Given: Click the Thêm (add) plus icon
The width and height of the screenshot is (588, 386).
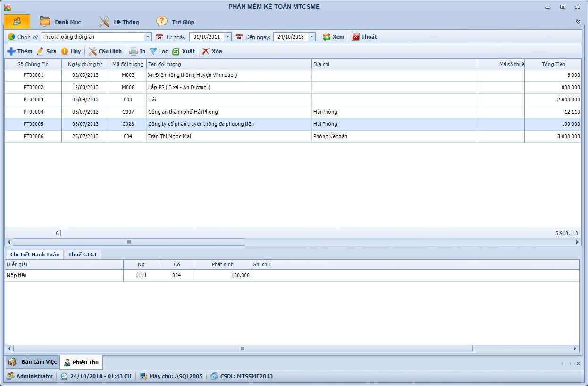Looking at the screenshot, I should pyautogui.click(x=11, y=51).
